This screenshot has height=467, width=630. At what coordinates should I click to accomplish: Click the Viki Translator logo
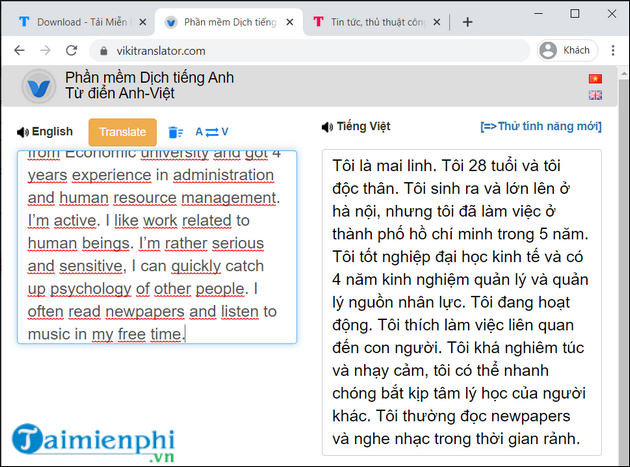point(39,86)
